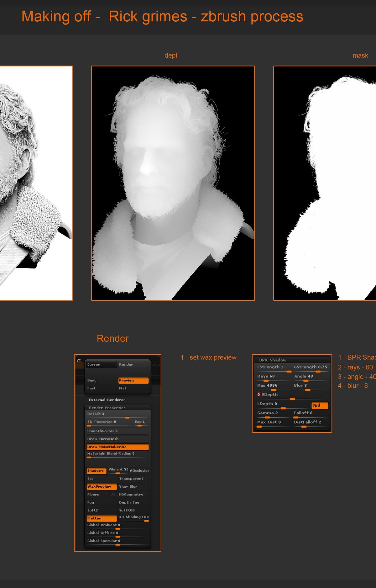The image size is (376, 588).
Task: Adjust the Global Ambient slider
Action: coord(118,526)
